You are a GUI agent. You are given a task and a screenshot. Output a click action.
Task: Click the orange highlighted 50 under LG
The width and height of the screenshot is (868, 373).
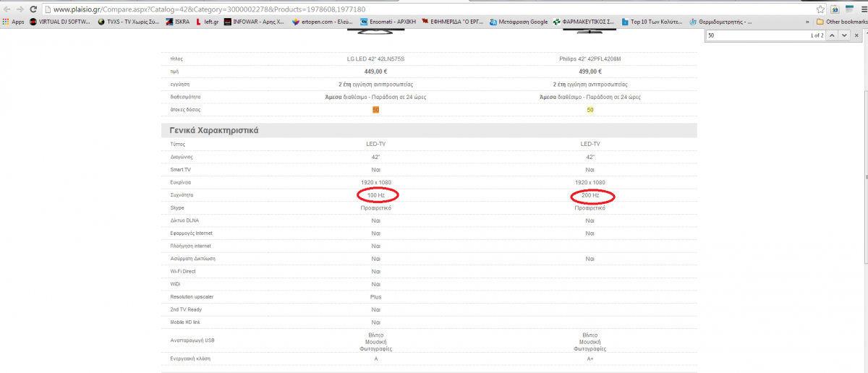click(x=375, y=110)
